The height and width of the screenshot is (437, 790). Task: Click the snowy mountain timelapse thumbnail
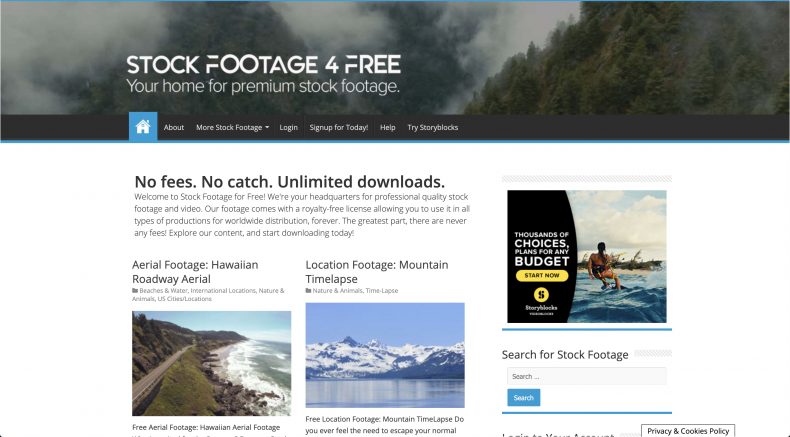[x=385, y=355]
